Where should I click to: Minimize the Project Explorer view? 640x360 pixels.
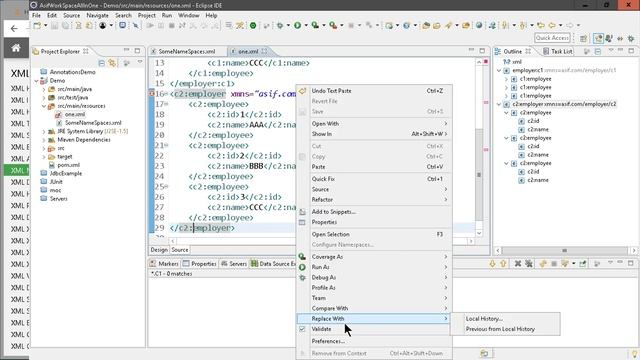126,51
